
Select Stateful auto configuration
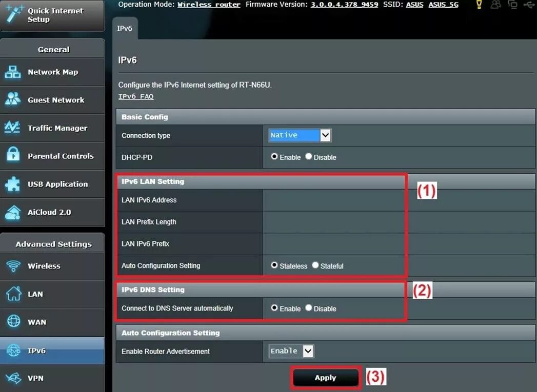pos(315,266)
